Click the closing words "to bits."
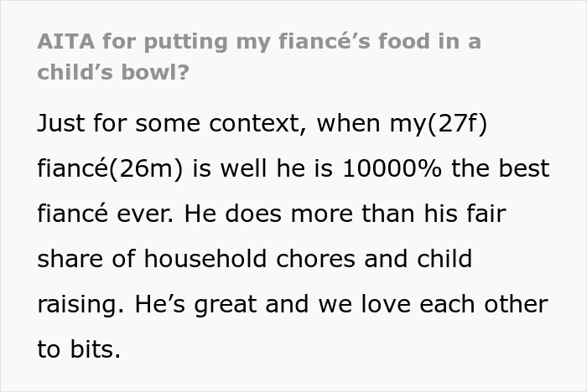Viewport: 587px width, 392px height. (79, 349)
